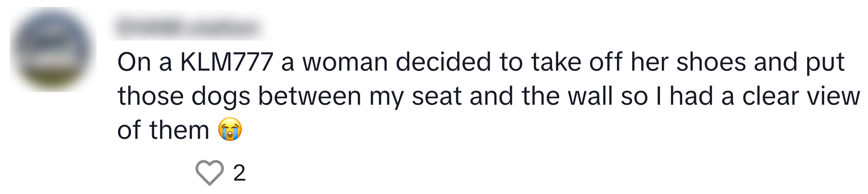Click the word "dogs" in the comment
Image resolution: width=868 pixels, height=194 pixels.
[x=221, y=97]
